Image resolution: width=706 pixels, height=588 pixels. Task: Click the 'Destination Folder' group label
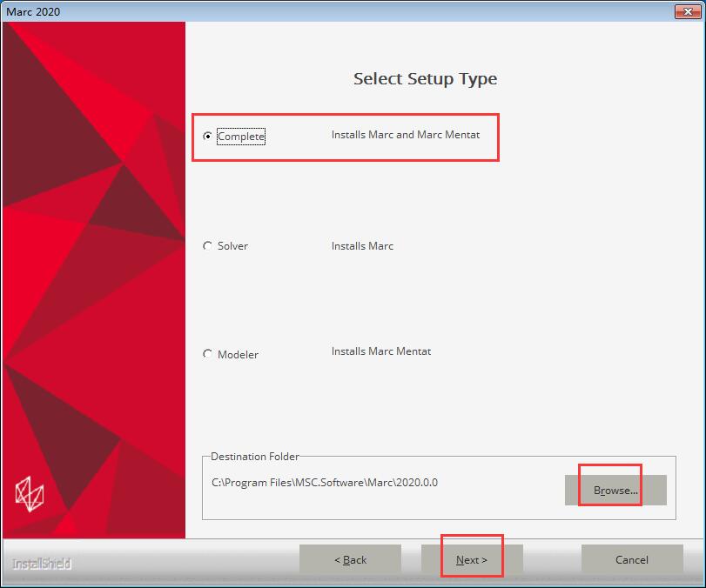pyautogui.click(x=255, y=456)
